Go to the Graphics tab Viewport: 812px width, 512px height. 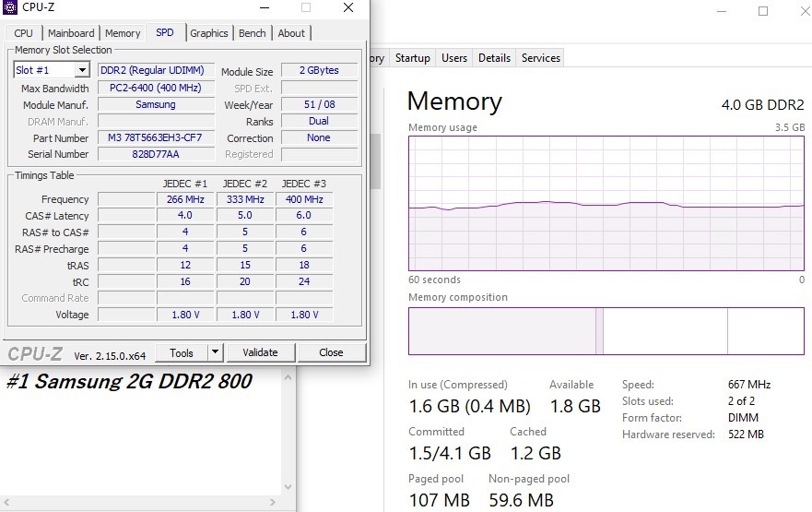click(x=209, y=33)
